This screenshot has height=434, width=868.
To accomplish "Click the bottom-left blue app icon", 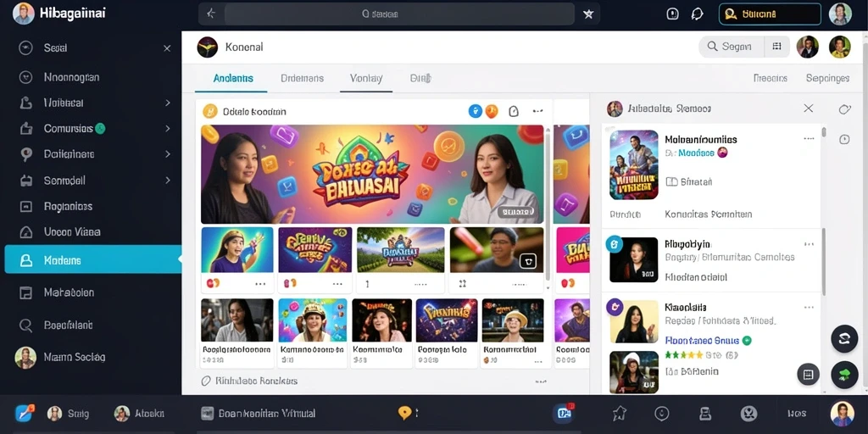I will pyautogui.click(x=25, y=413).
